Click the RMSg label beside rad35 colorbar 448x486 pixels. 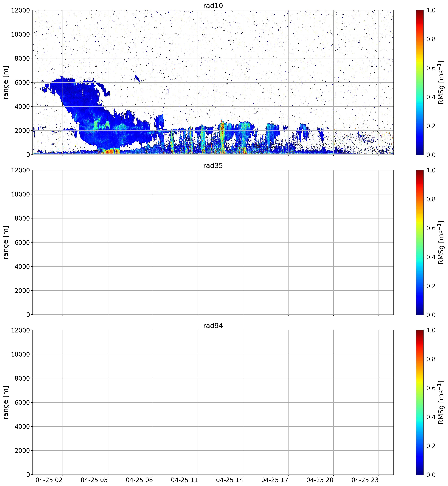pos(441,243)
